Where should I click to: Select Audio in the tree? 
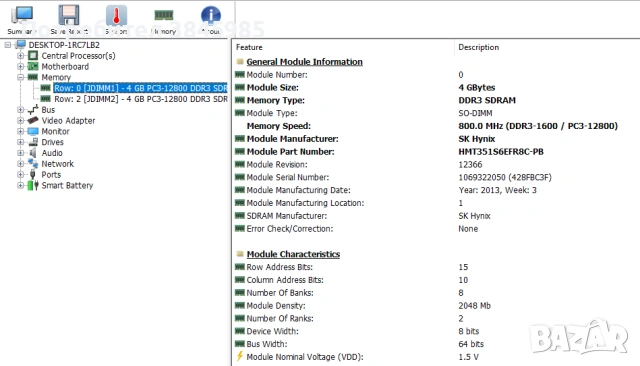(52, 153)
